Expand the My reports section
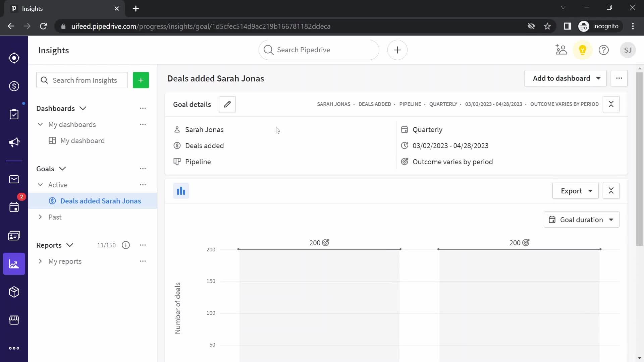This screenshot has width=644, height=362. (x=40, y=261)
